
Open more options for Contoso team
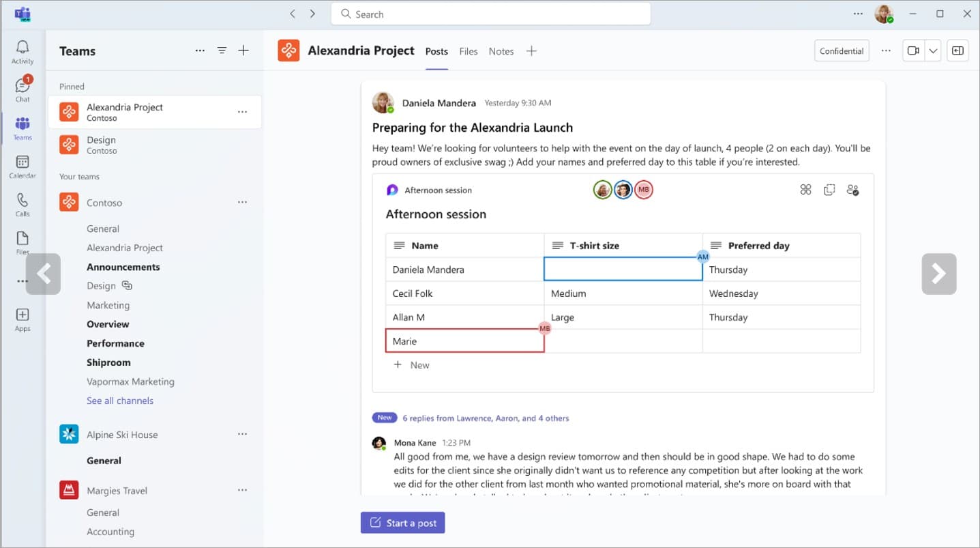(242, 203)
